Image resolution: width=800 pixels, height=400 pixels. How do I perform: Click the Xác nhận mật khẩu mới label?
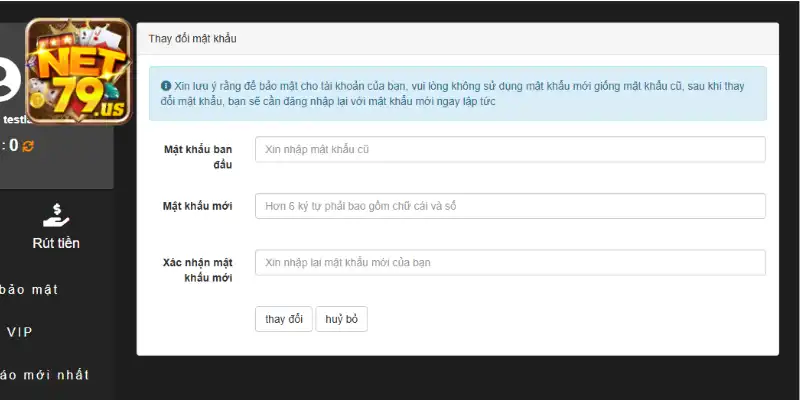198,270
